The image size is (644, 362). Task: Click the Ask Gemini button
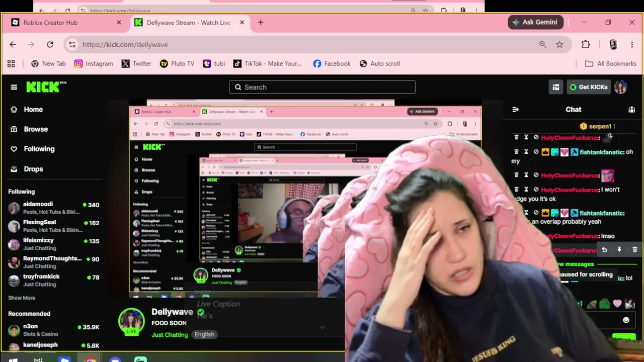tap(535, 22)
